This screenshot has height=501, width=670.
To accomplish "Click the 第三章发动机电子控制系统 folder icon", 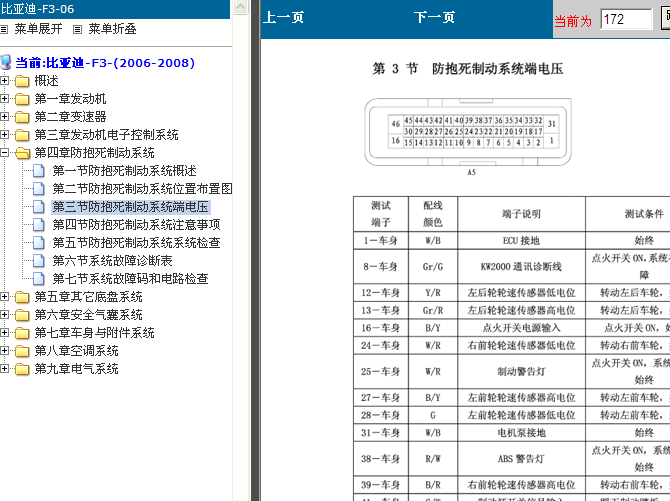I will click(22, 135).
